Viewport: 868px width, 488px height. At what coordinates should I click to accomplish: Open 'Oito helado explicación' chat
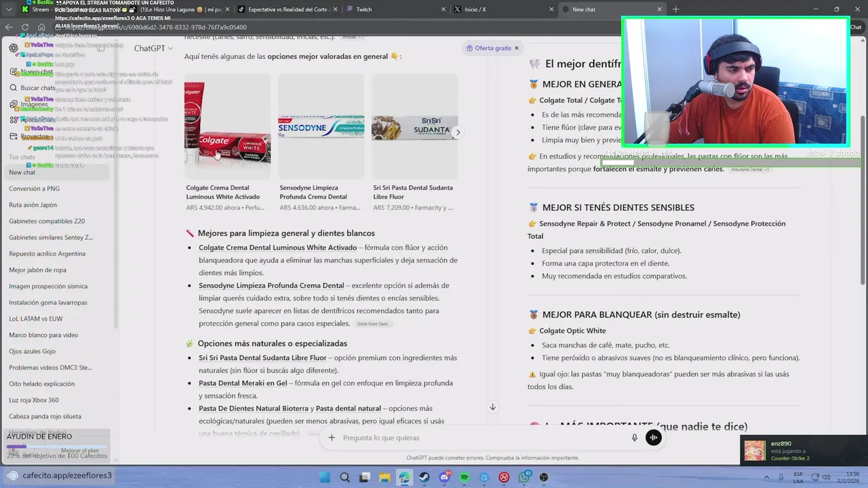click(x=41, y=384)
